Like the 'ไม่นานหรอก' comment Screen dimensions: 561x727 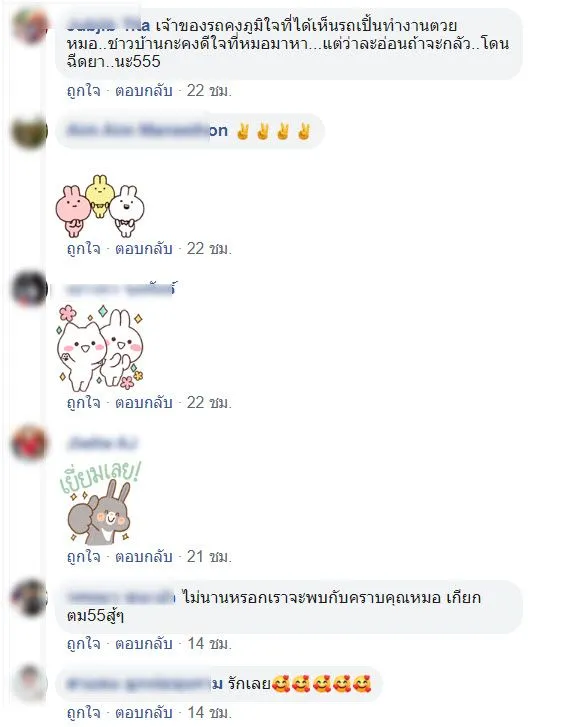(x=83, y=643)
